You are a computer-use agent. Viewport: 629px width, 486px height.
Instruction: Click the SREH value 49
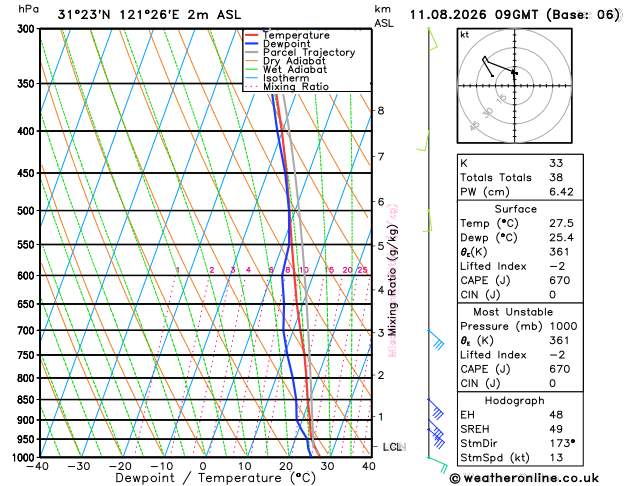pyautogui.click(x=556, y=429)
